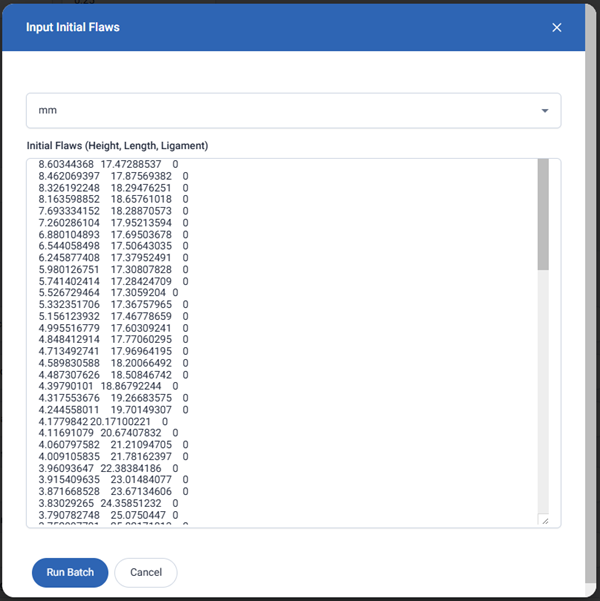Close the Input Initial Flaws dialog
Image resolution: width=600 pixels, height=601 pixels.
coord(557,27)
